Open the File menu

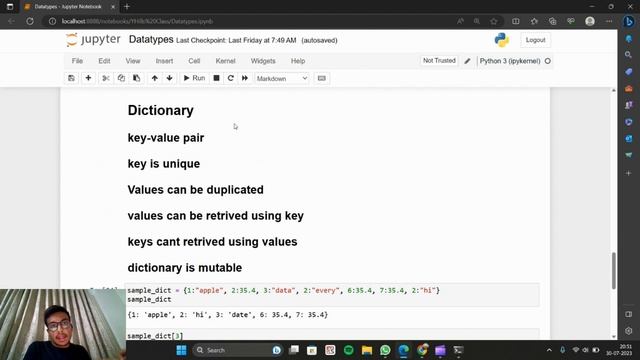click(77, 61)
